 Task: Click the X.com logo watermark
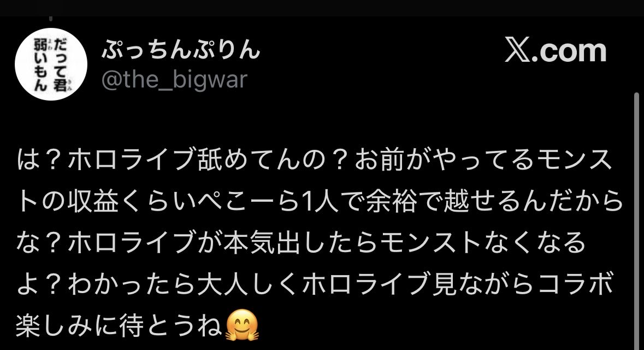coord(556,51)
